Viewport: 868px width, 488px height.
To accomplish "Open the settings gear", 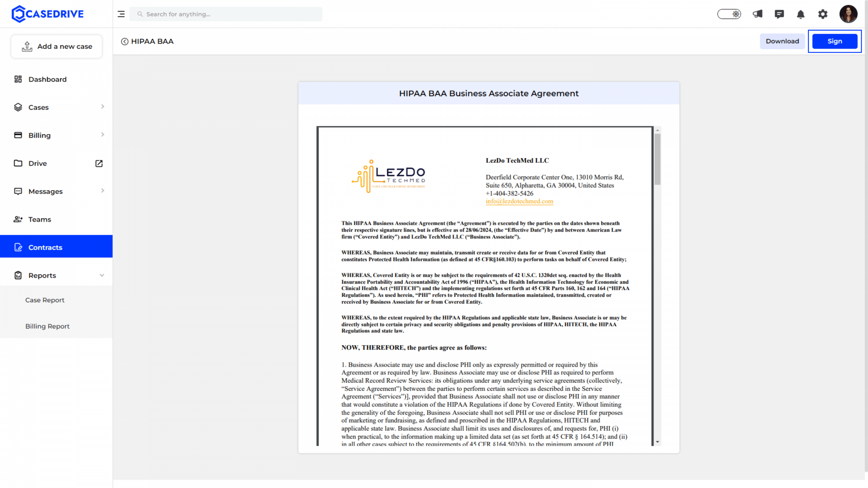I will point(822,14).
